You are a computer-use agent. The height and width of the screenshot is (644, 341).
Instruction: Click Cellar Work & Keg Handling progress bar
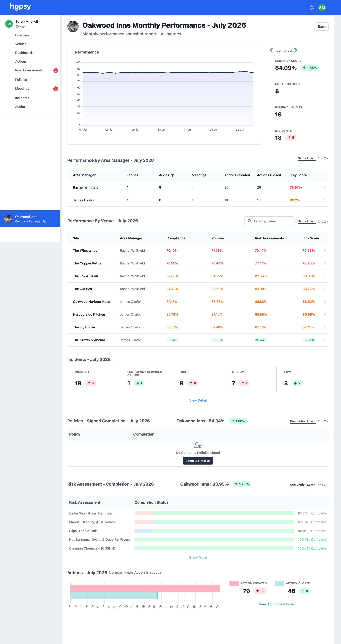[x=214, y=513]
